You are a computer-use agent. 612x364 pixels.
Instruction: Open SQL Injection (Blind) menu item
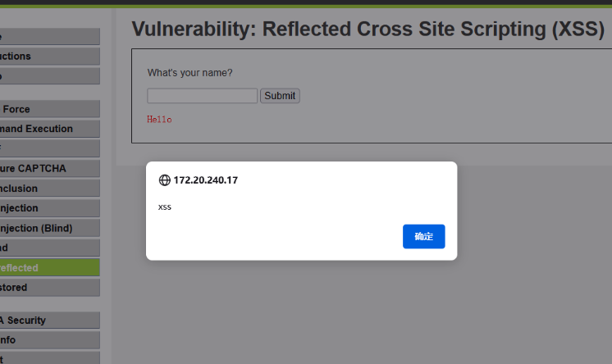point(49,228)
